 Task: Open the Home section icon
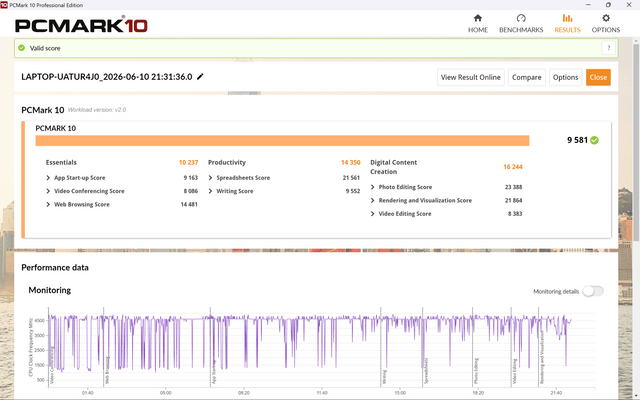pyautogui.click(x=478, y=18)
